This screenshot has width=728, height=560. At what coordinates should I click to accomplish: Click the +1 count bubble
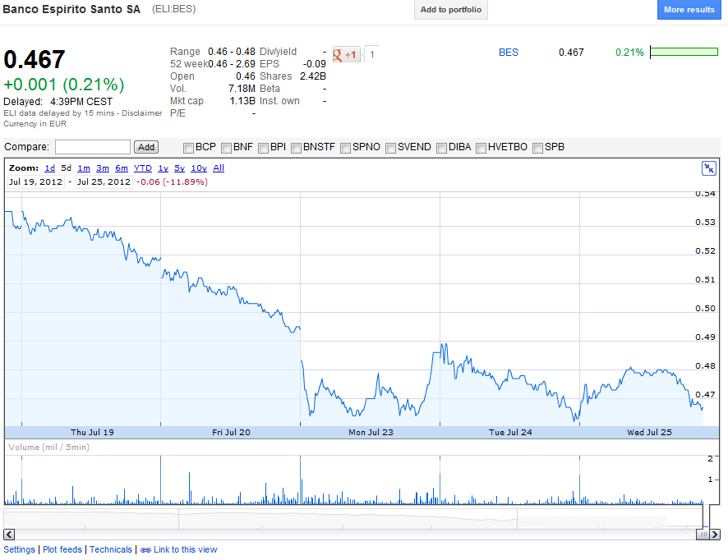pos(372,55)
